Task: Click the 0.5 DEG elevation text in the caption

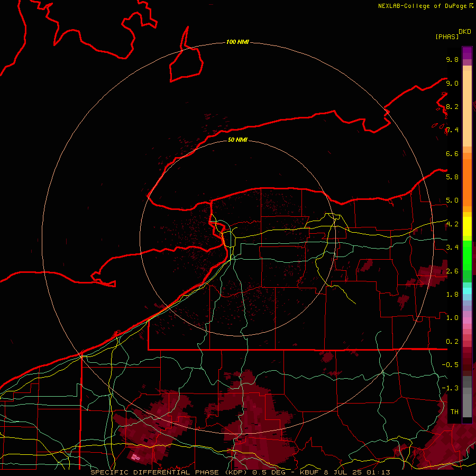Action: pyautogui.click(x=270, y=472)
